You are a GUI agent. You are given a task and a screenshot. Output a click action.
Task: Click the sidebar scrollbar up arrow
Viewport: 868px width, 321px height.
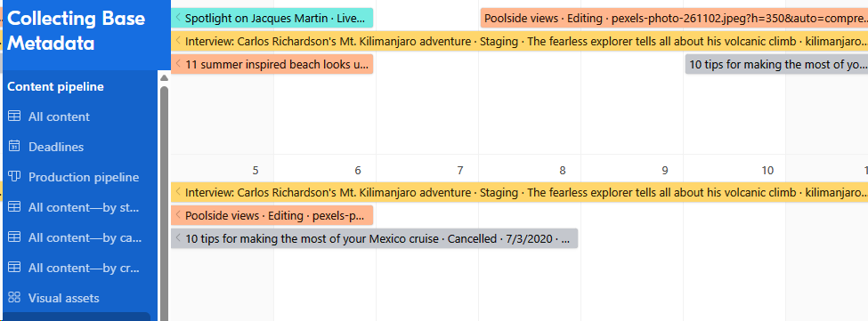pos(164,78)
